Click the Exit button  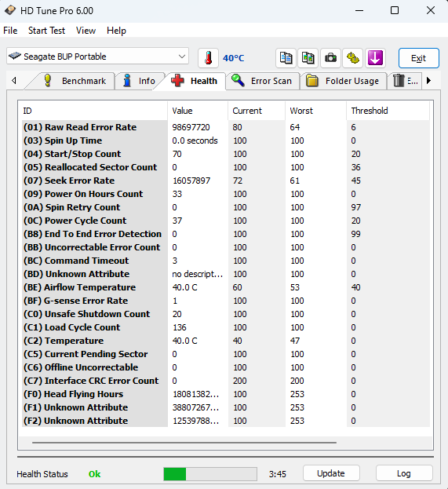coord(419,58)
